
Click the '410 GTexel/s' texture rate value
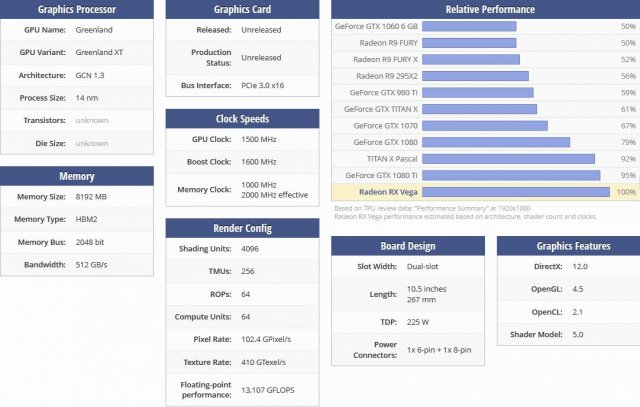[264, 362]
